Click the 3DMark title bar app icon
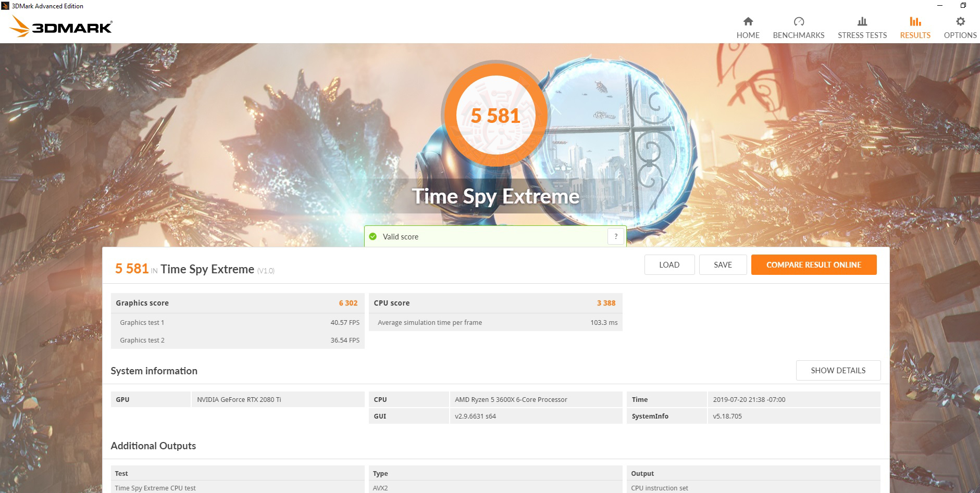The image size is (980, 493). [x=5, y=6]
